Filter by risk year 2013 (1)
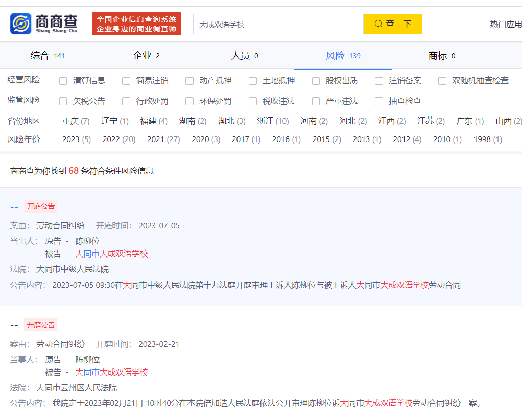Screen dimensions: 522x420 367,139
